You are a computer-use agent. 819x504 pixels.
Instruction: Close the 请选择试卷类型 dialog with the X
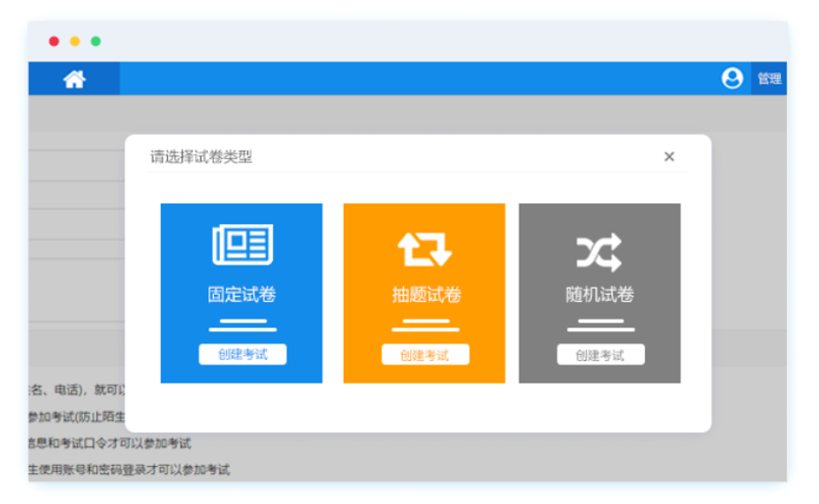coord(669,157)
